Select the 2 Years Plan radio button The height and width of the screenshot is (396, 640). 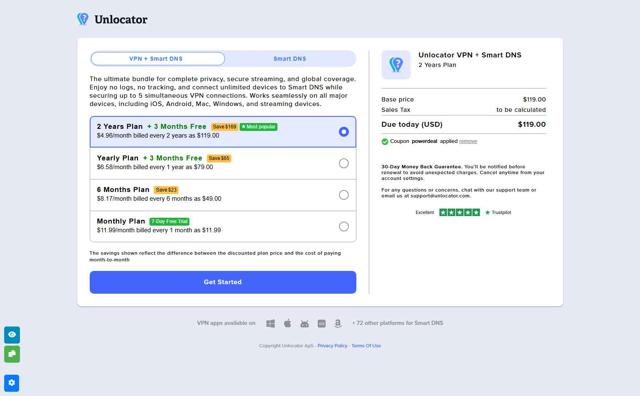(344, 131)
